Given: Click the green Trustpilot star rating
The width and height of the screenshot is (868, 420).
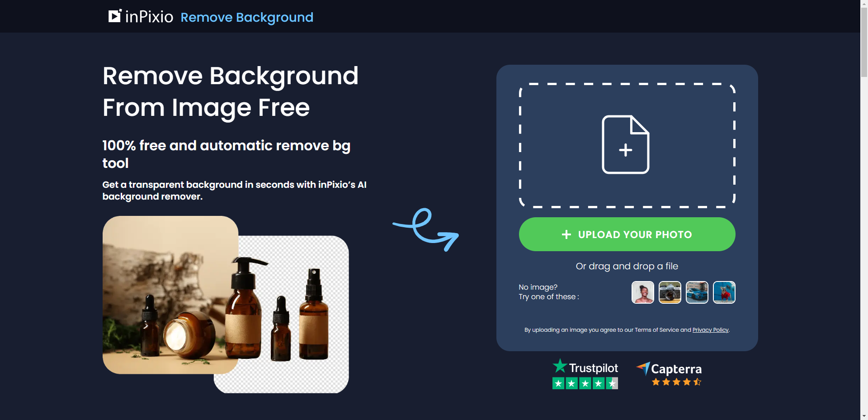Looking at the screenshot, I should coord(585,383).
